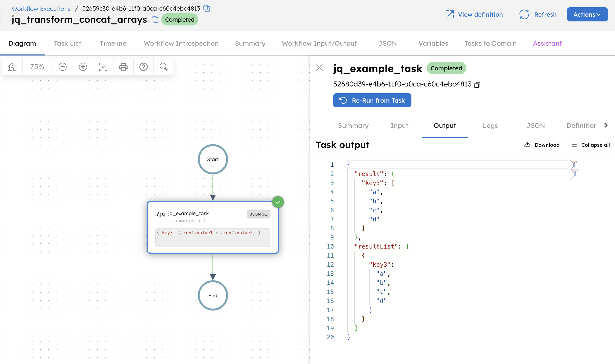Click the diagram help icon
615x364 pixels.
[x=143, y=67]
